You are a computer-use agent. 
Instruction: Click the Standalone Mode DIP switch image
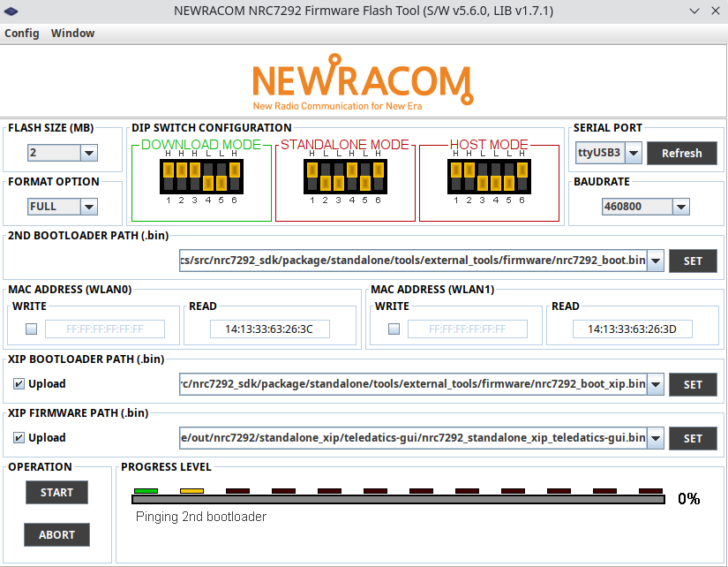coord(345,177)
